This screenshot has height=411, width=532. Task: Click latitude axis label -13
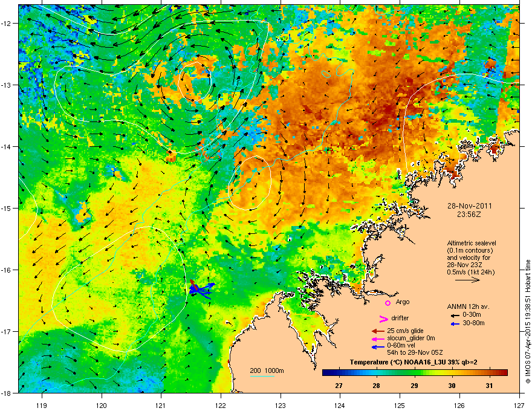point(7,85)
